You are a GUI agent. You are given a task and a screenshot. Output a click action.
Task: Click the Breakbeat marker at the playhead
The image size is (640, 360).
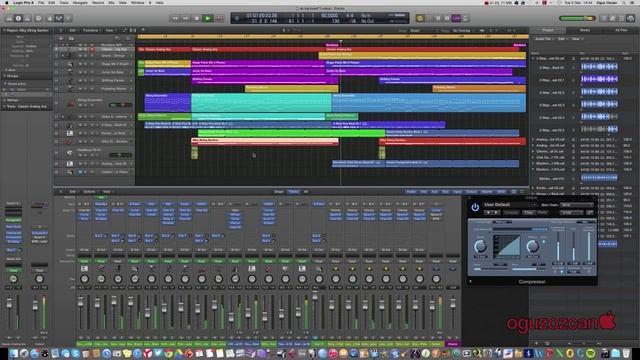click(332, 45)
